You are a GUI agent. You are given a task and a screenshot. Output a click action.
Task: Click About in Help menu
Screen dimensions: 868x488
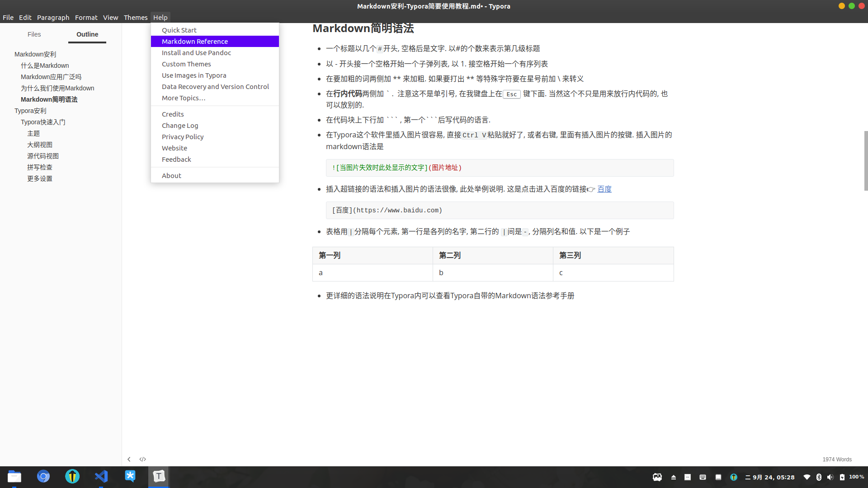tap(171, 176)
